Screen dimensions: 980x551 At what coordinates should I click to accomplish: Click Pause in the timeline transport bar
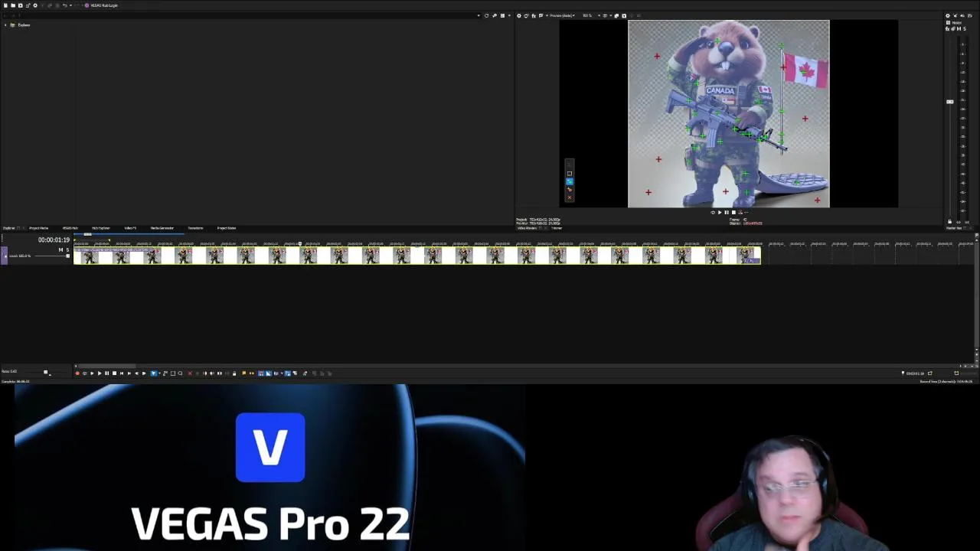(106, 373)
